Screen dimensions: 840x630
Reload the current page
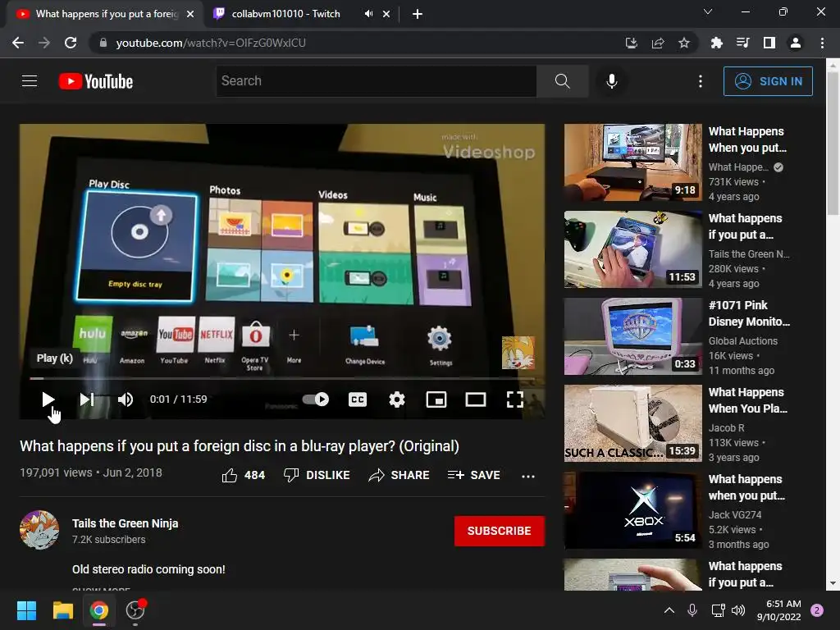(x=71, y=43)
